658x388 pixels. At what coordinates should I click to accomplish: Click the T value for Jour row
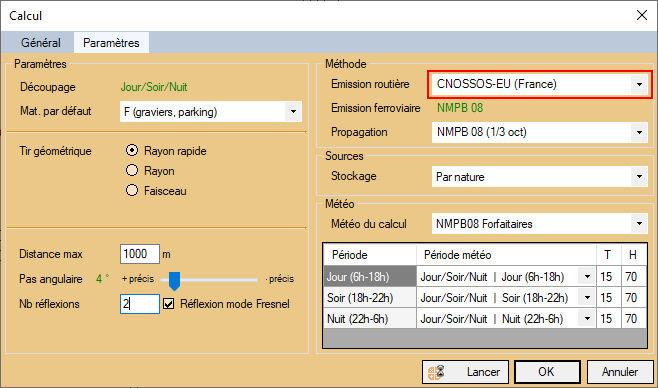tap(608, 276)
